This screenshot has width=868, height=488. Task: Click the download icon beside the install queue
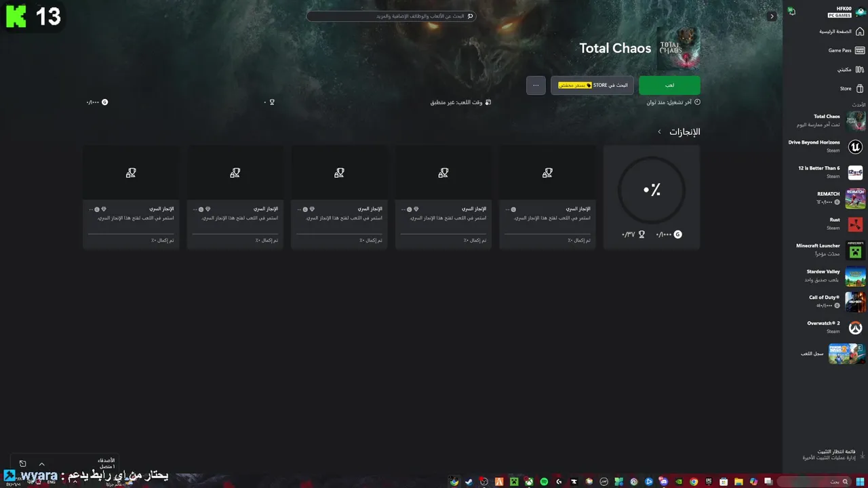coord(862,454)
